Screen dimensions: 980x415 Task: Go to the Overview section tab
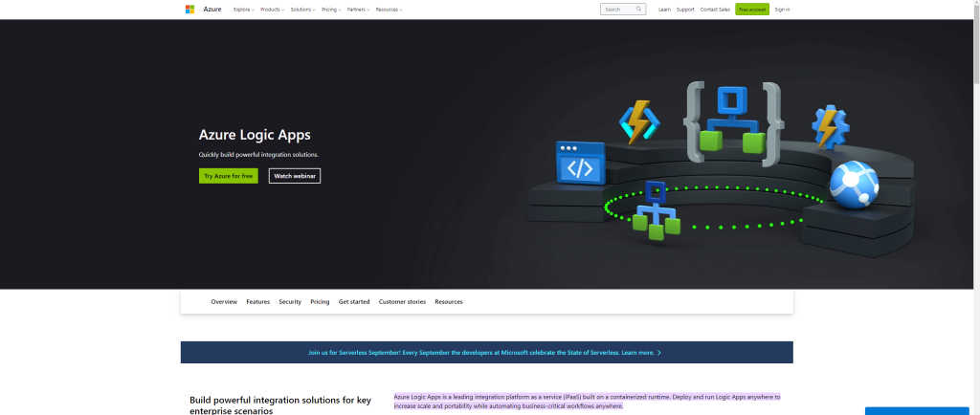click(224, 302)
